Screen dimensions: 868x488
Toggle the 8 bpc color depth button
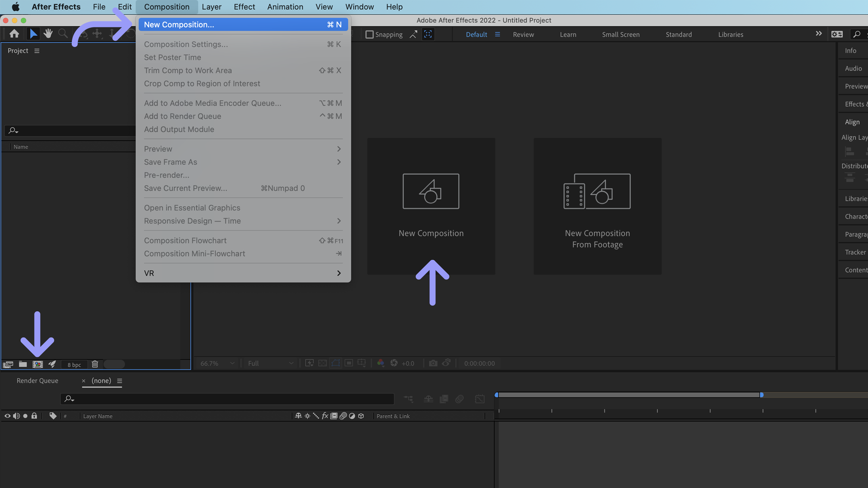click(x=74, y=364)
